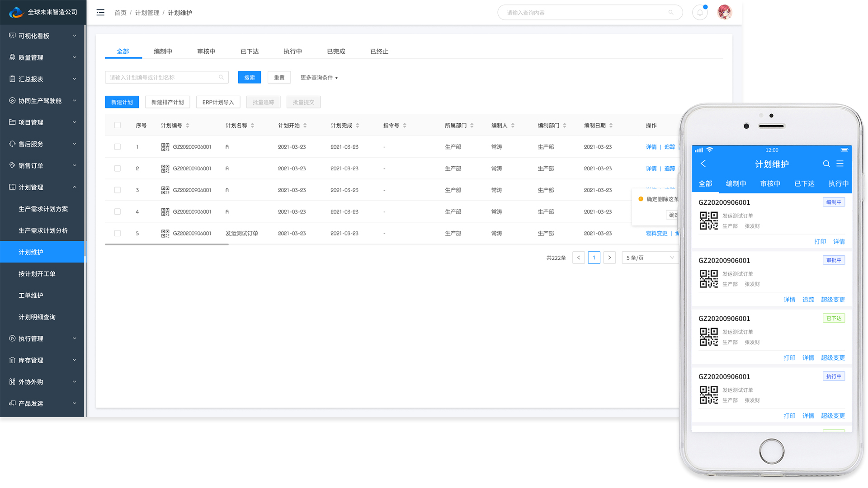Check the checkbox for row 5
Screen dimensions: 868x488
[x=118, y=233]
